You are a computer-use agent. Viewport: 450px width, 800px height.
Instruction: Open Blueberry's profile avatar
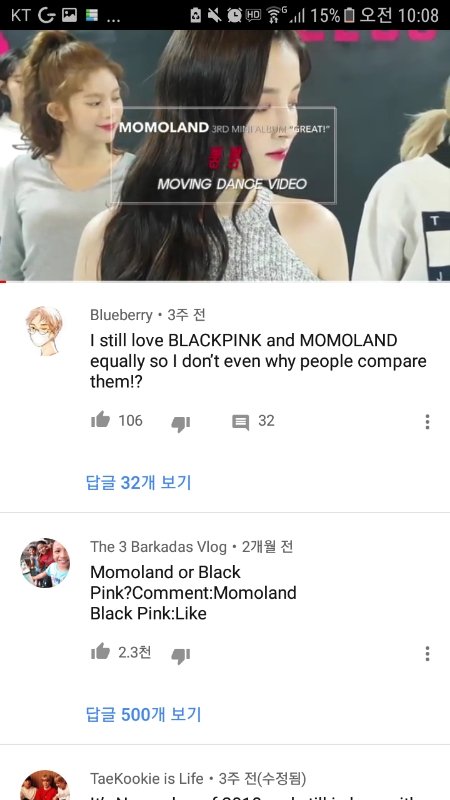44,330
